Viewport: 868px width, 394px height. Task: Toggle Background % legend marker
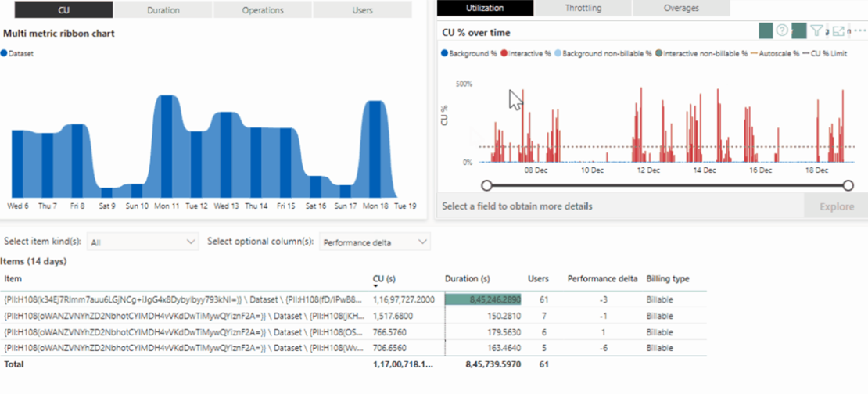pyautogui.click(x=445, y=54)
